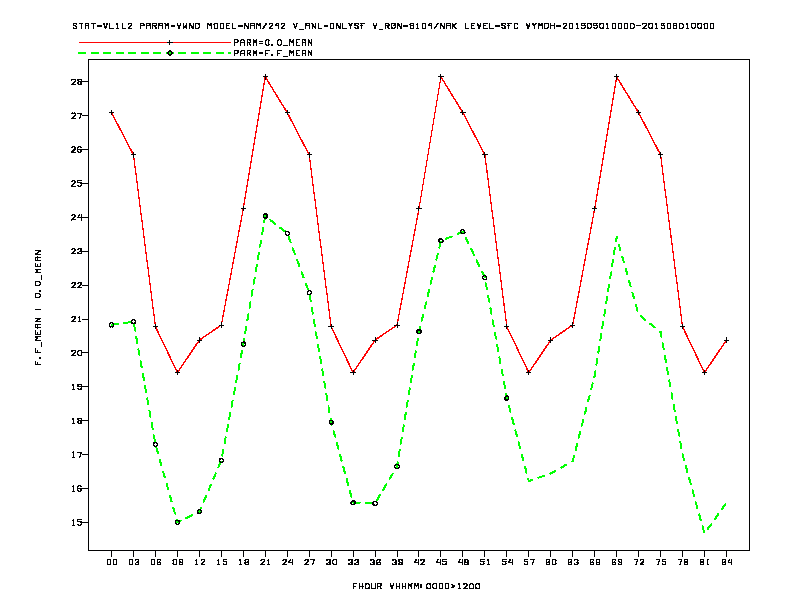Click the y-axis tick label 23
This screenshot has height=612, width=792.
[76, 251]
